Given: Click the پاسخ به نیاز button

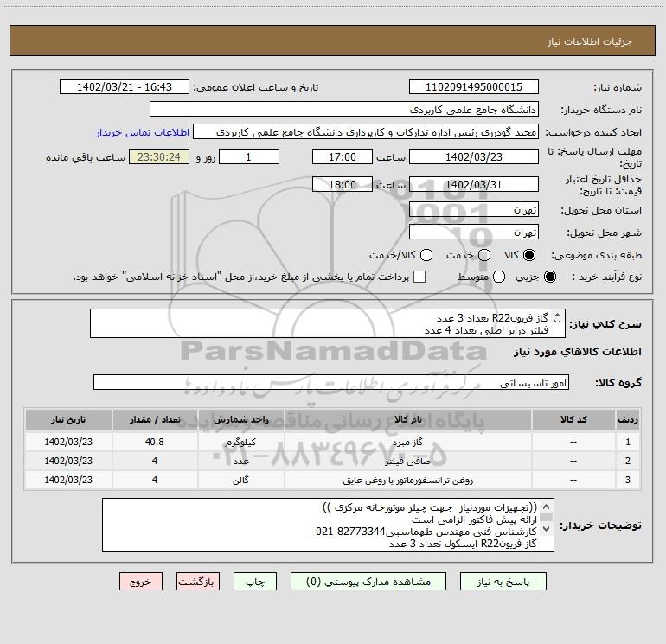Looking at the screenshot, I should click(503, 582).
